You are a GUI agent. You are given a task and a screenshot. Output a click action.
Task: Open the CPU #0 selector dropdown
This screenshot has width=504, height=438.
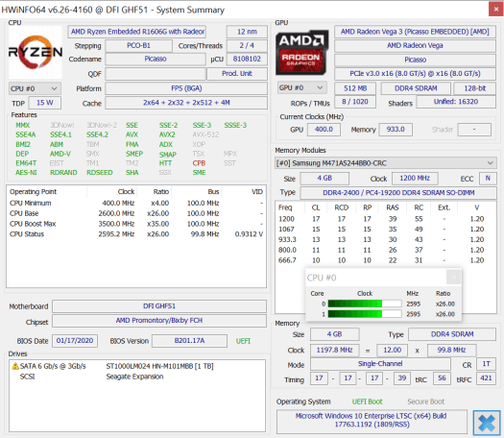tap(35, 88)
